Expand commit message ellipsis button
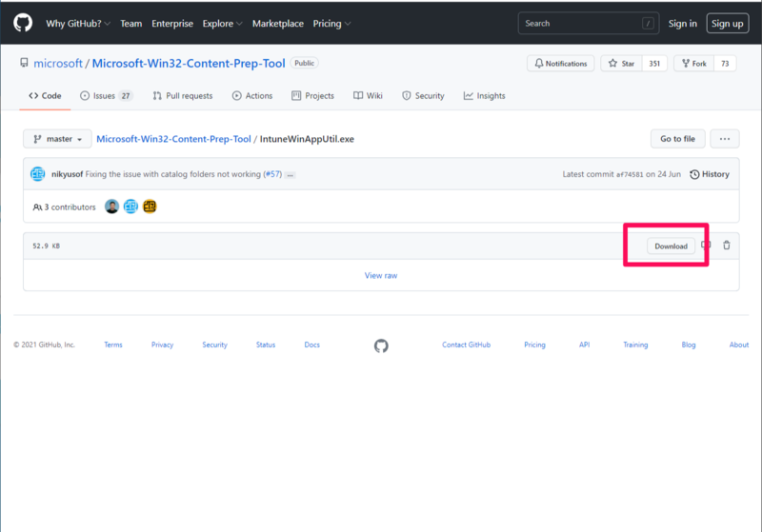The image size is (762, 532). (x=291, y=175)
